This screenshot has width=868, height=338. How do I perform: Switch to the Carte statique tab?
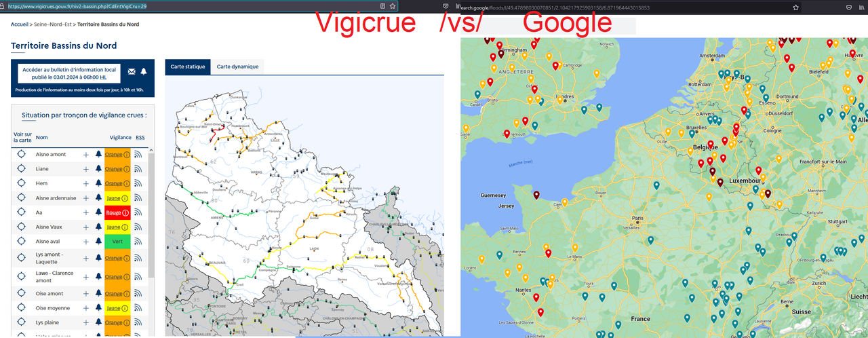point(187,67)
